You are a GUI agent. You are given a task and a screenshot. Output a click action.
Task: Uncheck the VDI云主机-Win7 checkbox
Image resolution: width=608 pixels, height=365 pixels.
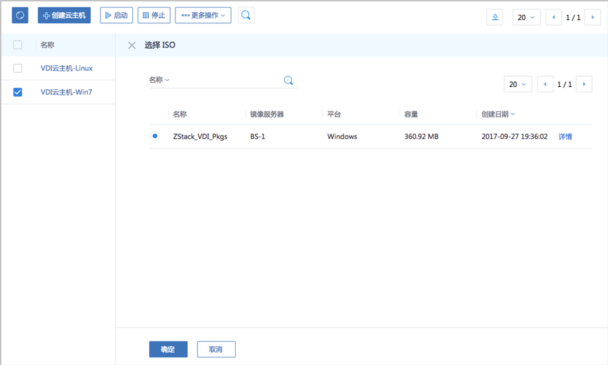click(x=17, y=92)
